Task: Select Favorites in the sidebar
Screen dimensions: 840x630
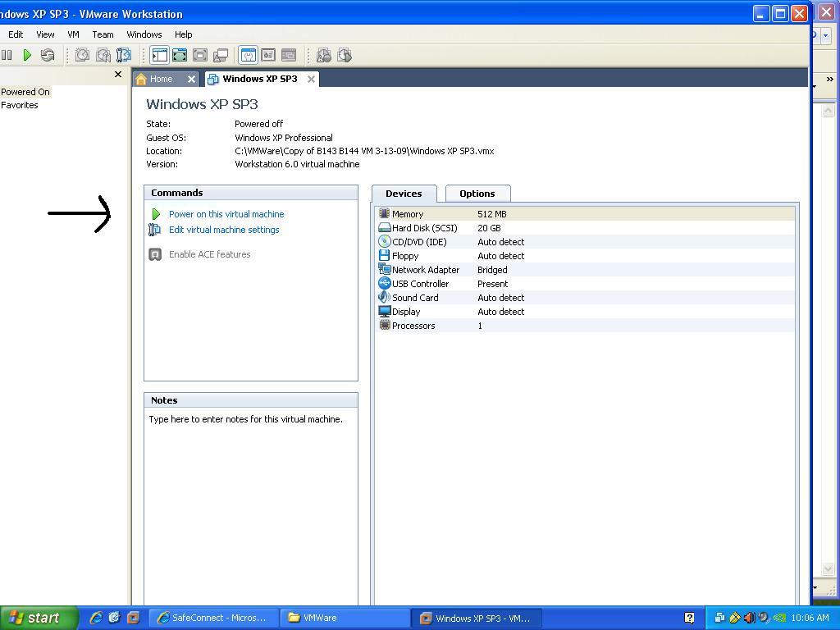Action: coord(20,105)
